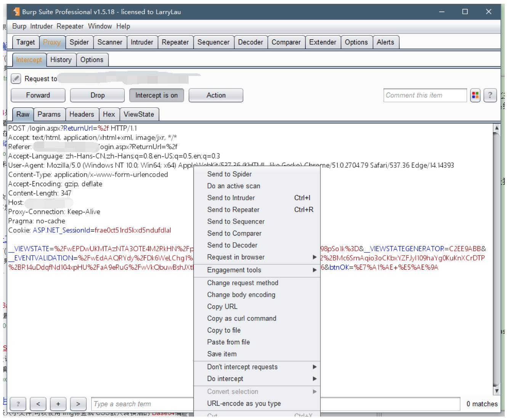Image resolution: width=507 pixels, height=420 pixels.
Task: Click the plus search options button
Action: coord(58,404)
